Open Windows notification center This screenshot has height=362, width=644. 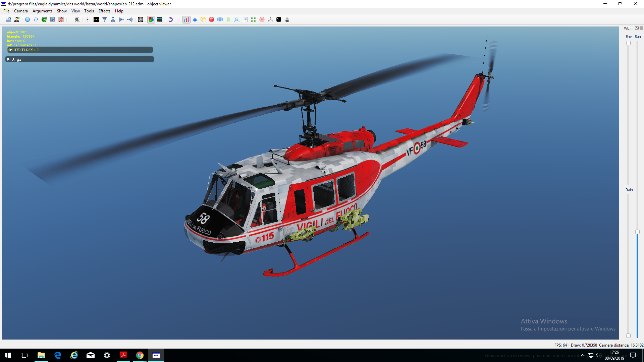coord(633,355)
